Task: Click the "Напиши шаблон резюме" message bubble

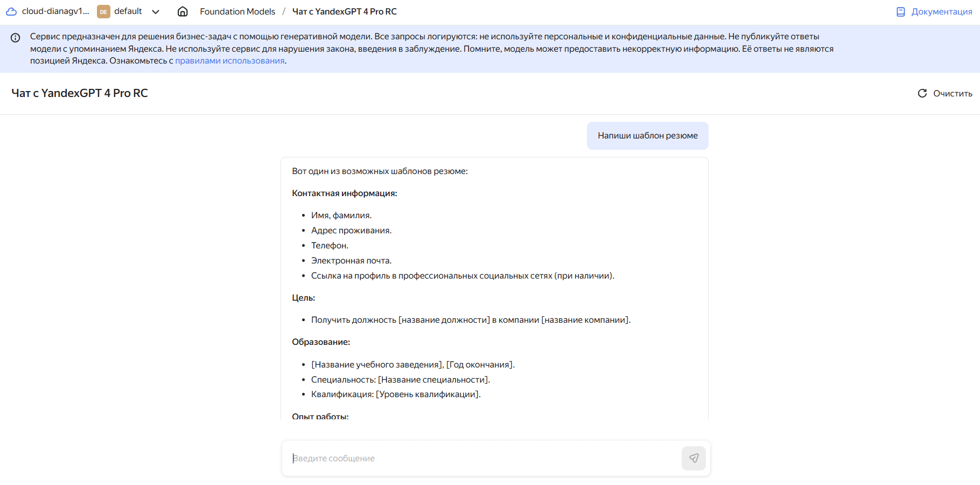Action: (x=647, y=136)
